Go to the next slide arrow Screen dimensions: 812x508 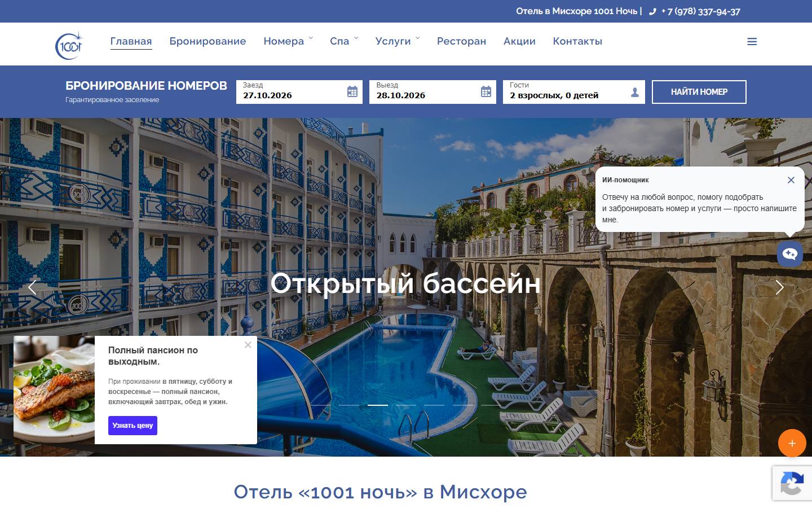coord(780,287)
